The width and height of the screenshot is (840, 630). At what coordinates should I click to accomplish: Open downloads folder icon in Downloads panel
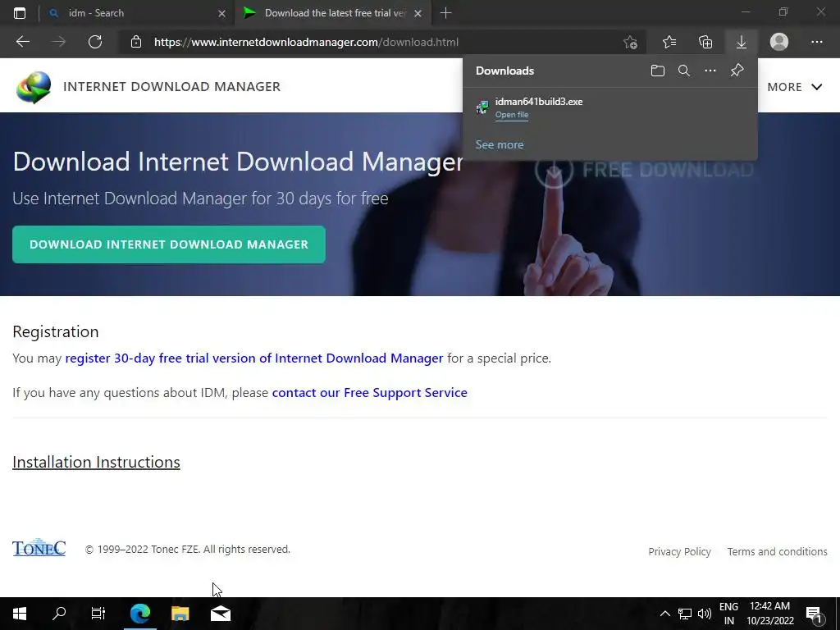point(658,71)
